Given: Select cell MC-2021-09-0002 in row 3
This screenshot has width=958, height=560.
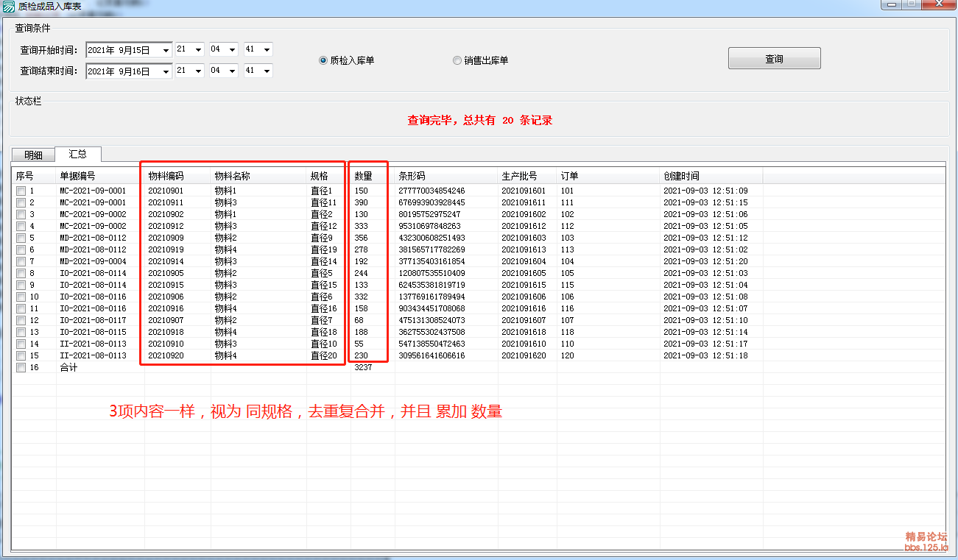Looking at the screenshot, I should coord(93,215).
